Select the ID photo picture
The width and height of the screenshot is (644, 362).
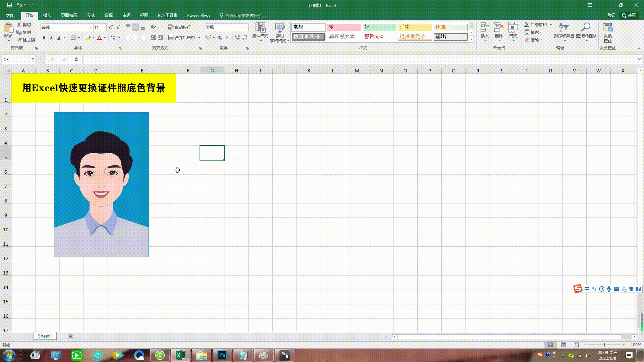coord(102,184)
